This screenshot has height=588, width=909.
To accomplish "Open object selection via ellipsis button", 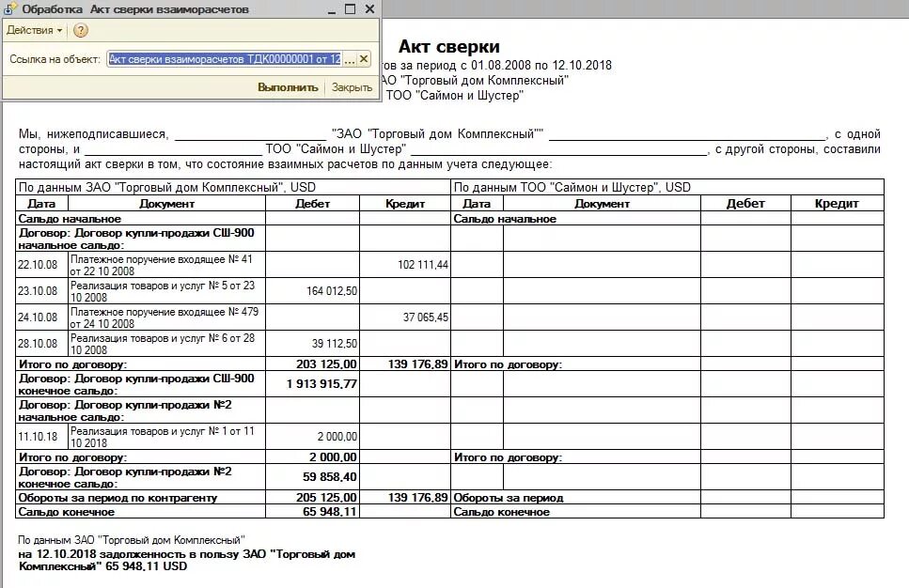I will coord(349,59).
